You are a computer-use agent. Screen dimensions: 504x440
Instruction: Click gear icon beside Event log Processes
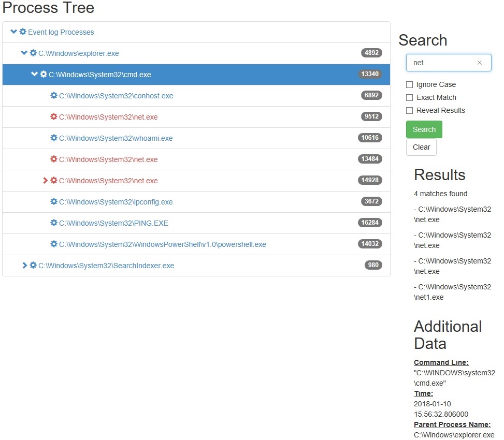(23, 32)
